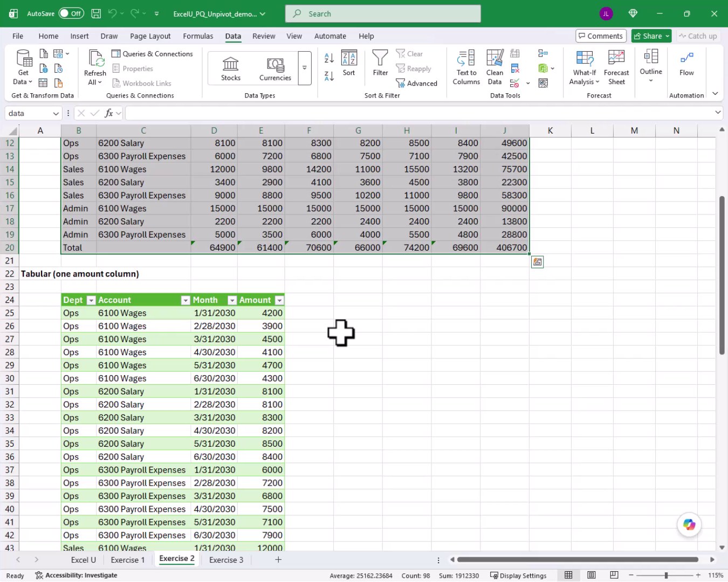Select column K header
The height and width of the screenshot is (582, 728).
click(550, 130)
